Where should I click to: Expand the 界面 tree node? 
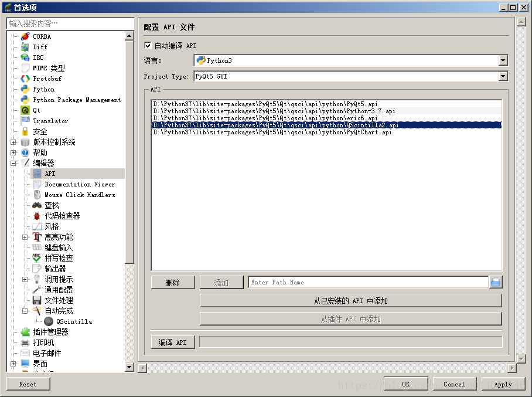pyautogui.click(x=13, y=364)
